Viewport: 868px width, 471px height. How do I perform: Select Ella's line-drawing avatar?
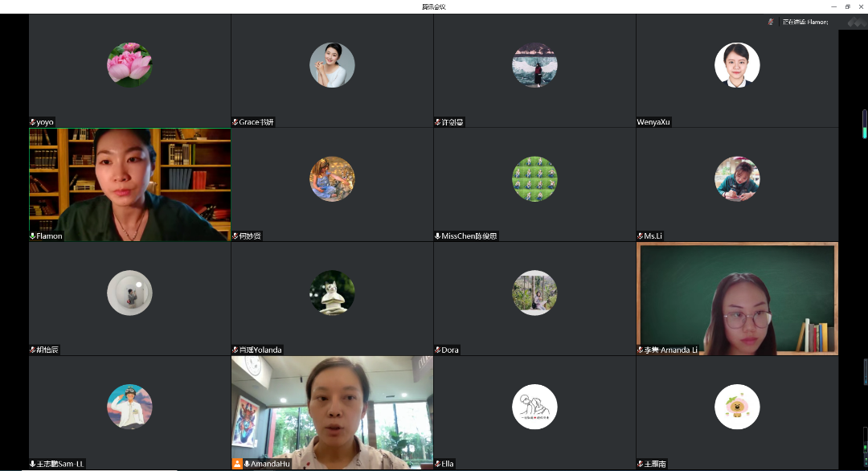coord(534,407)
